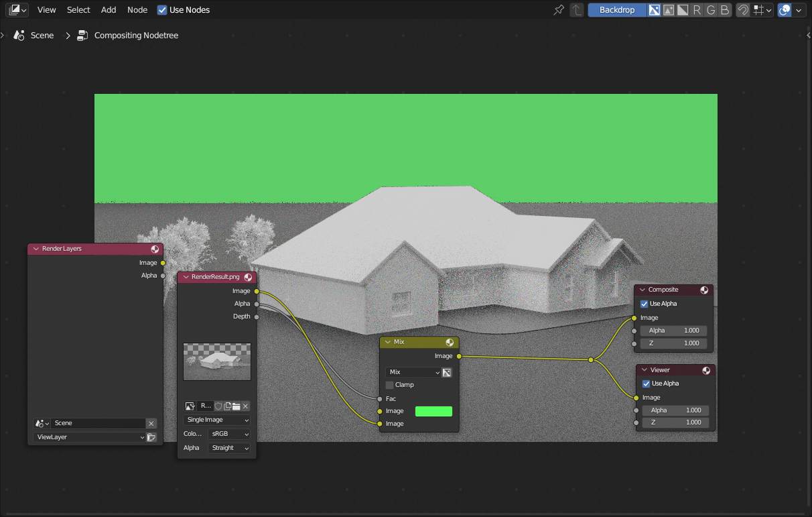
Task: Expand the header chevron left of Scene
Action: pos(3,35)
